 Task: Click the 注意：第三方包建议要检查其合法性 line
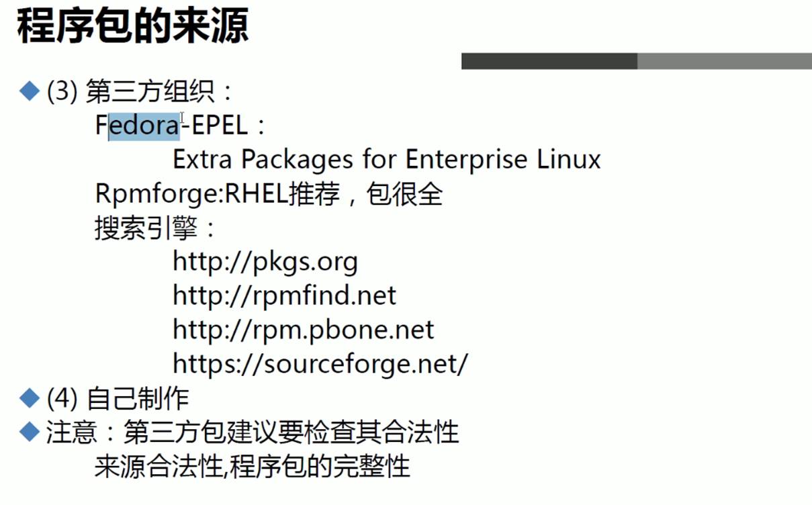click(252, 432)
